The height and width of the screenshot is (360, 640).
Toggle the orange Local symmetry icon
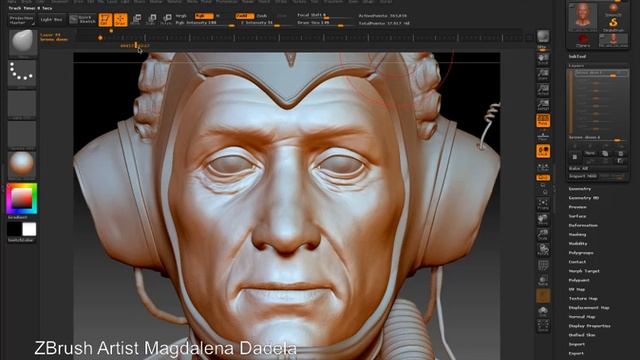coord(543,151)
